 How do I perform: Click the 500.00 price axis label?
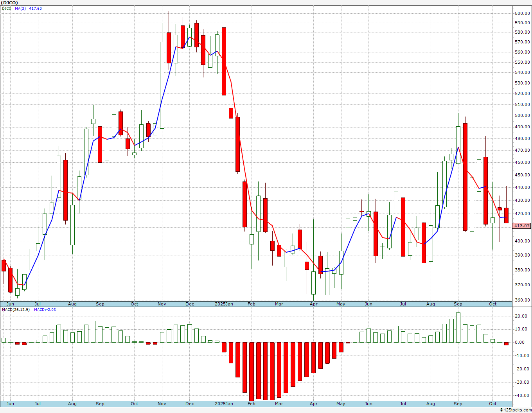click(523, 116)
